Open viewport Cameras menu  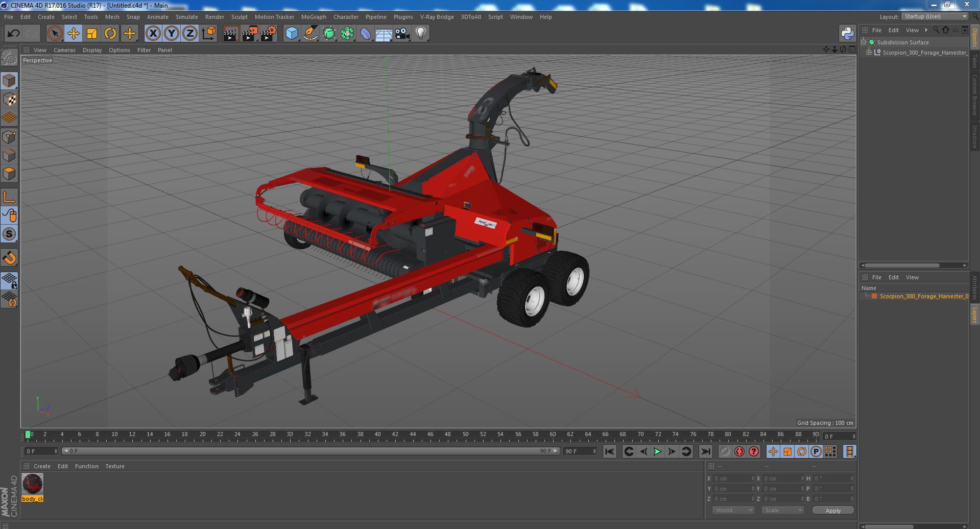64,50
